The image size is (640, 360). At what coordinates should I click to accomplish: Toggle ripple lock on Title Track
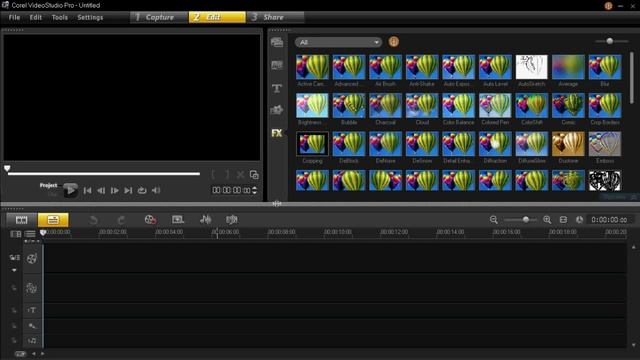click(x=14, y=310)
